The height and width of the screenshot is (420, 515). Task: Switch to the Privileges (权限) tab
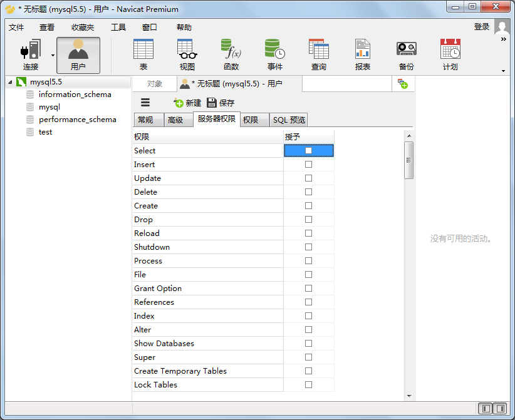tap(254, 120)
